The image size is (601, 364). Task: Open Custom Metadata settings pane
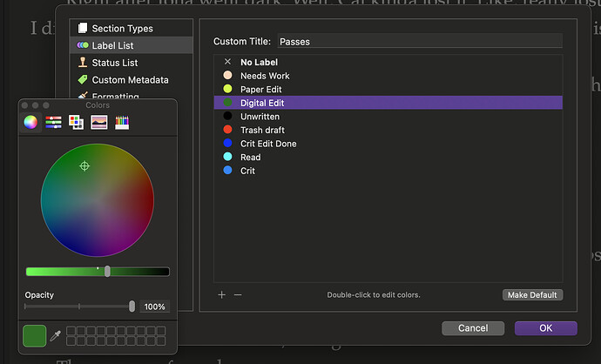[x=132, y=80]
